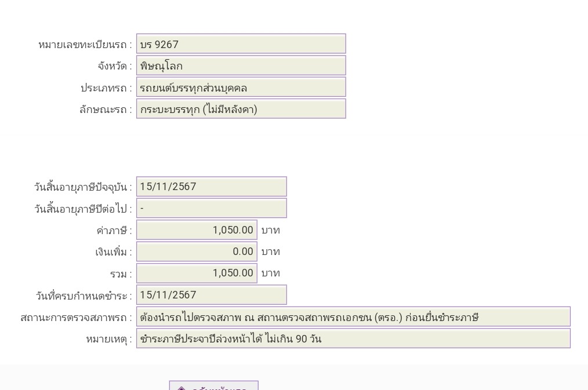
Task: Click the home icon on the bottom button
Action: click(182, 388)
